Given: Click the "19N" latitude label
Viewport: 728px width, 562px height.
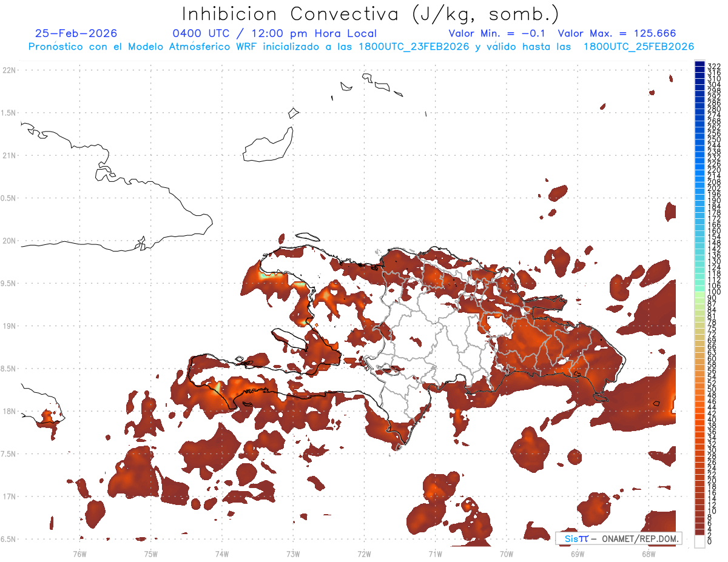Looking at the screenshot, I should (10, 326).
